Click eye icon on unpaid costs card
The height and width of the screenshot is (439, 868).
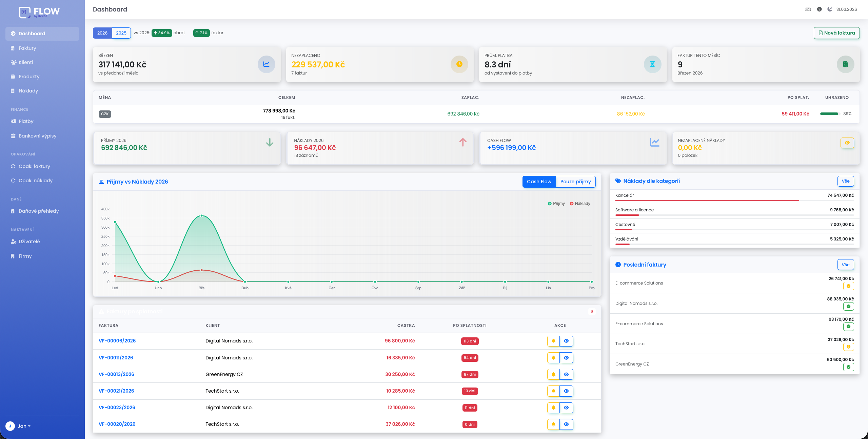(x=847, y=143)
